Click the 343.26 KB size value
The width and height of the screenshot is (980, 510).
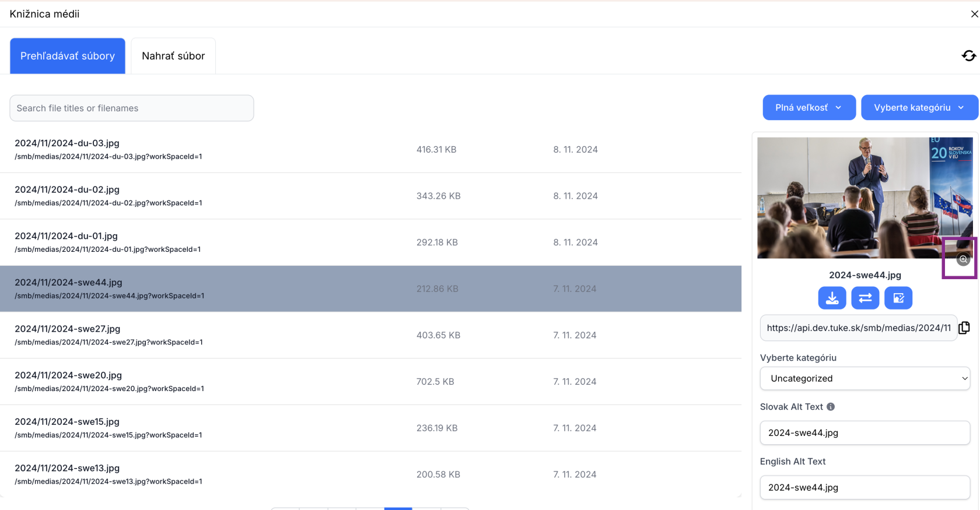(x=438, y=196)
